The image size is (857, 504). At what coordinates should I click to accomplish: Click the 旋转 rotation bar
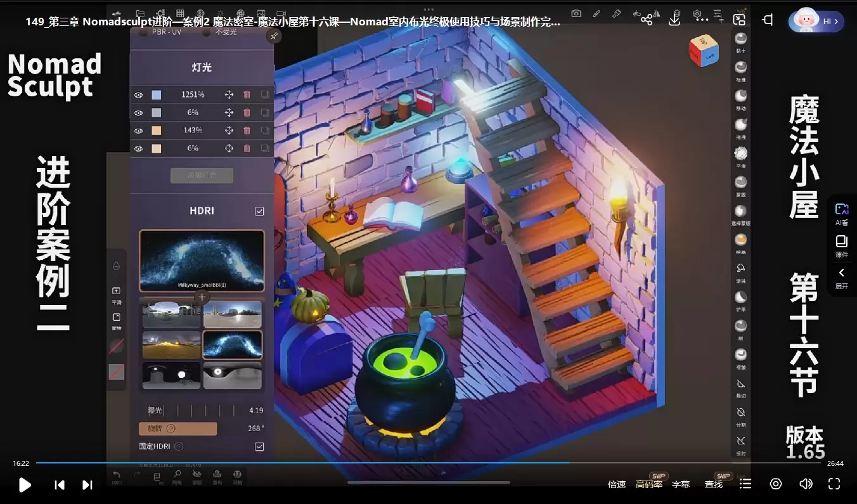tap(178, 429)
